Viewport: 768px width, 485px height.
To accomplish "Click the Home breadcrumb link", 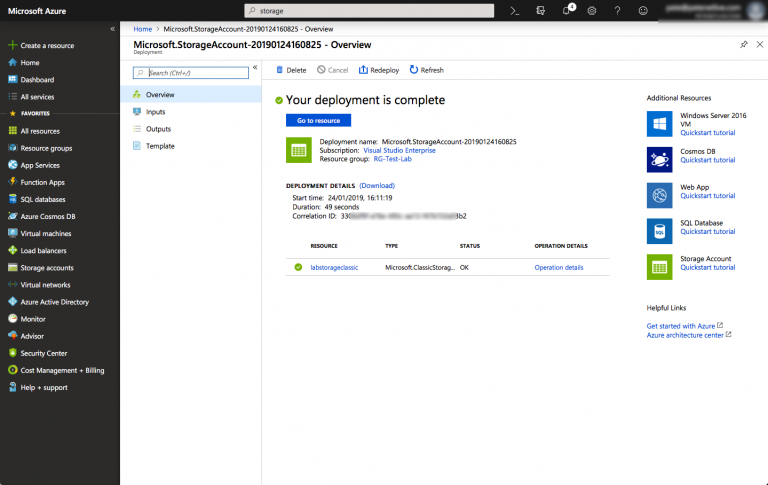I will 143,29.
